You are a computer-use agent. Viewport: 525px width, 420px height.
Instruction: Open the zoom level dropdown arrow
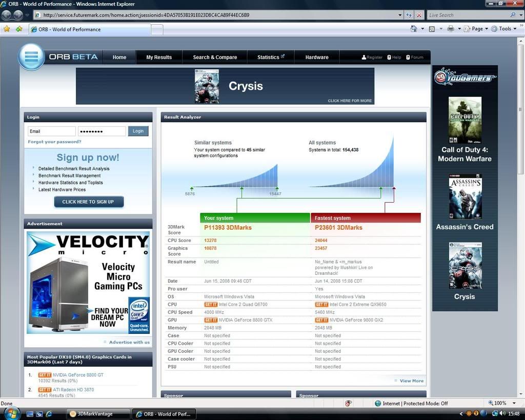[x=514, y=403]
